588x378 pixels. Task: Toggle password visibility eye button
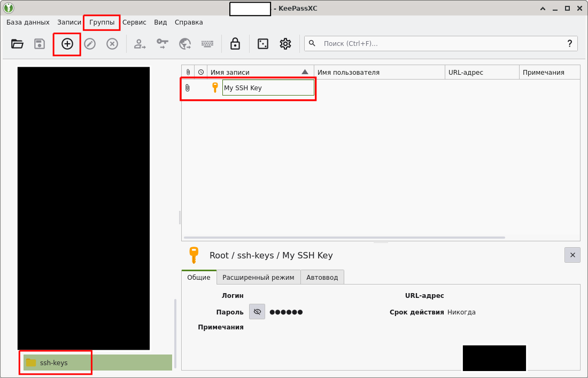[x=257, y=312]
